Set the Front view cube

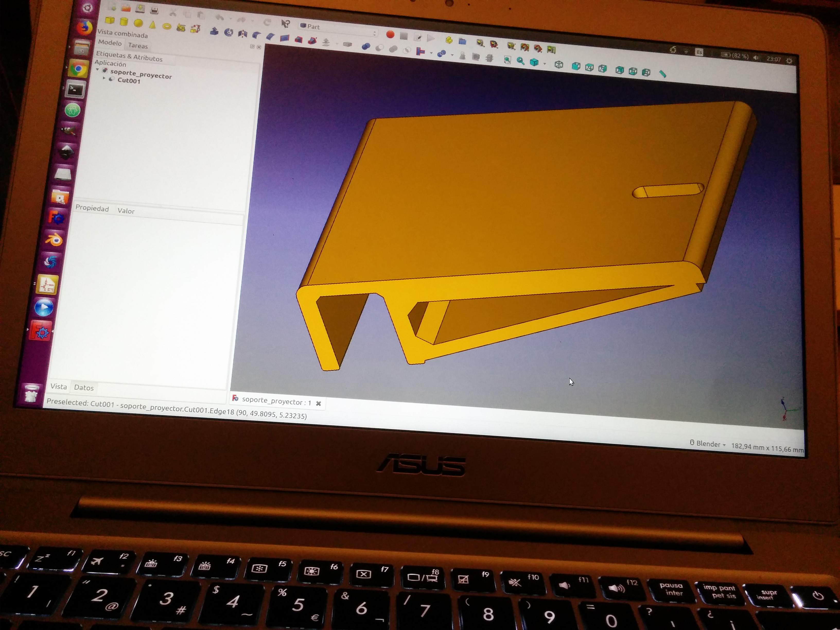click(576, 66)
